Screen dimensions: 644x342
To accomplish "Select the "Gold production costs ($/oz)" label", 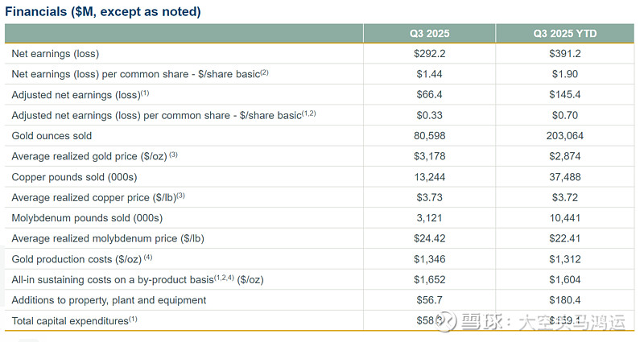I will 76,259.
